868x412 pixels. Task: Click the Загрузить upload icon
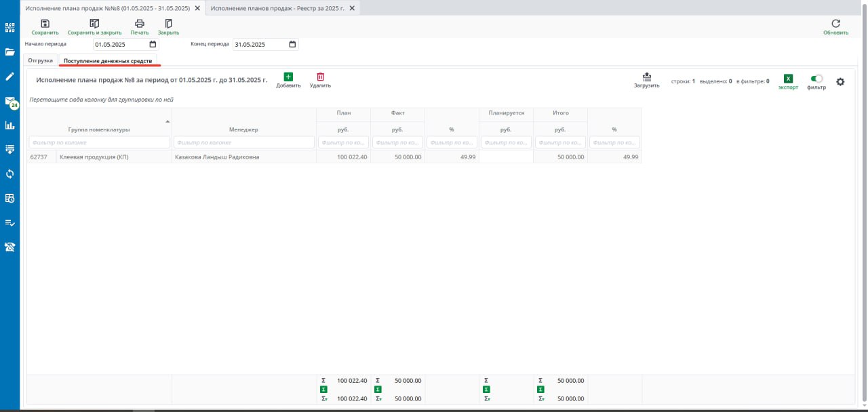point(646,77)
